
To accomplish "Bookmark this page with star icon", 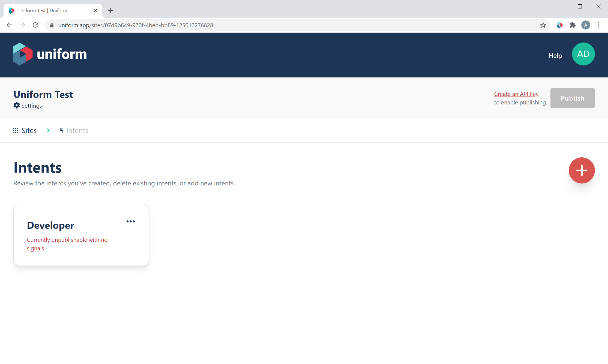I will point(543,25).
